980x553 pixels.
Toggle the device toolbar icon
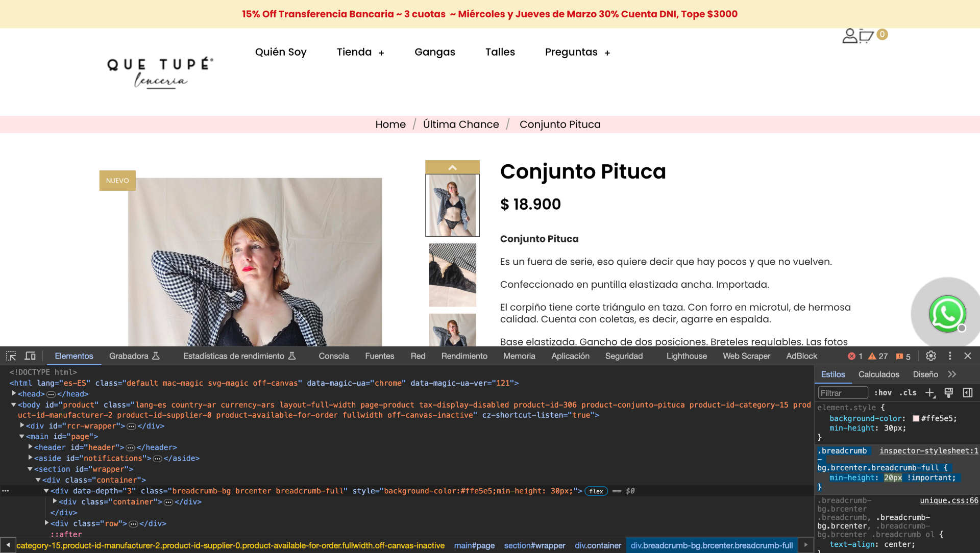click(x=30, y=356)
